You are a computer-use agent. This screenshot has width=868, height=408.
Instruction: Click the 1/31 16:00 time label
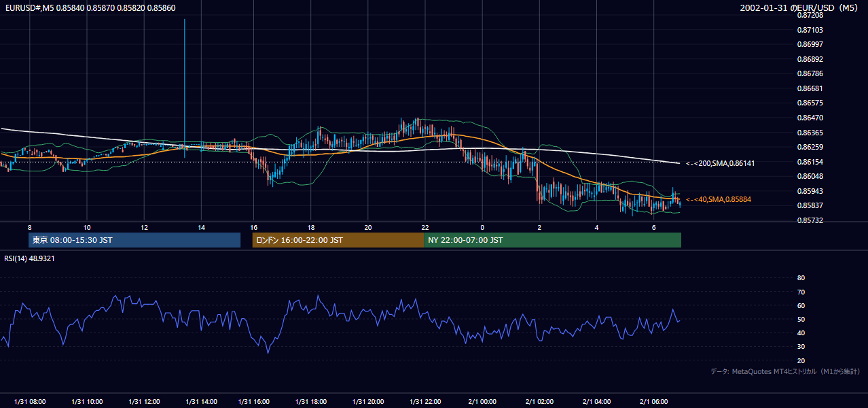(254, 402)
